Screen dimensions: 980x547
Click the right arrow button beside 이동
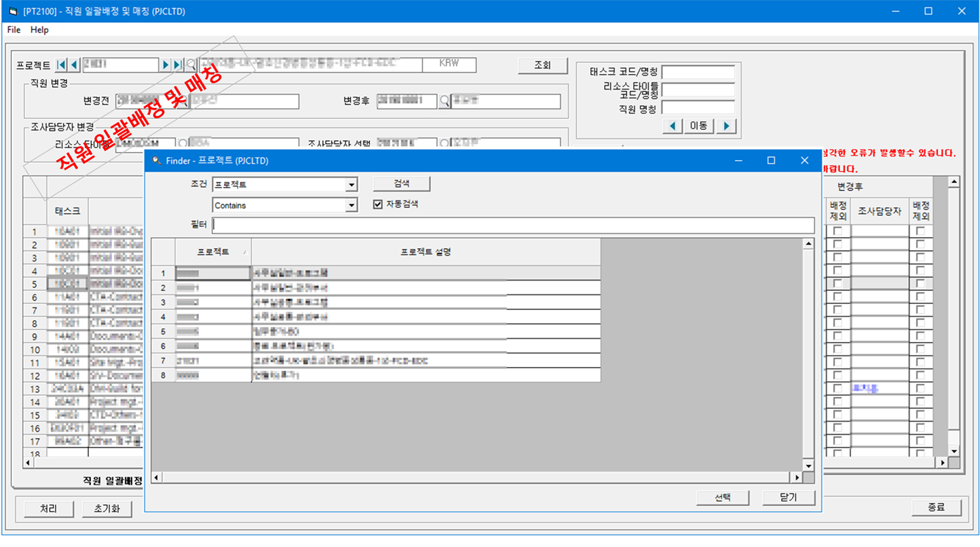[726, 126]
